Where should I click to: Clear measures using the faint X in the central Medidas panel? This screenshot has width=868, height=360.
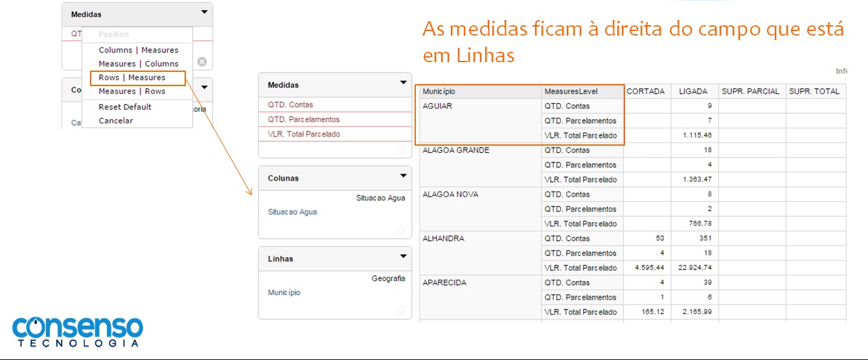[401, 150]
